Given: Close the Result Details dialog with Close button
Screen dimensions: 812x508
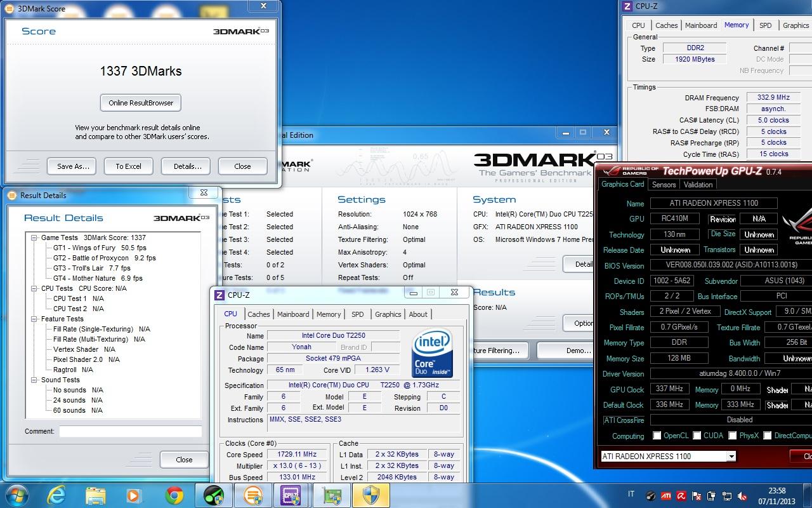Looking at the screenshot, I should 184,460.
